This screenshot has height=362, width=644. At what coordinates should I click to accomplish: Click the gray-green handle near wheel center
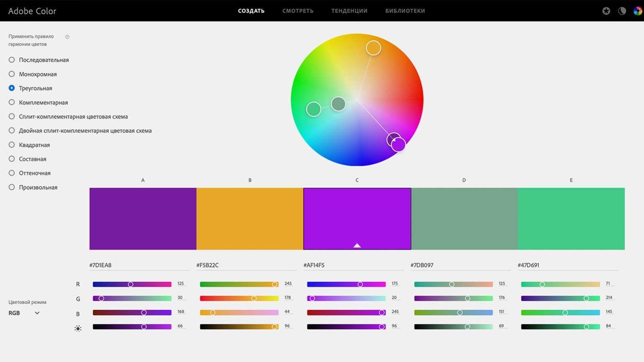click(338, 104)
